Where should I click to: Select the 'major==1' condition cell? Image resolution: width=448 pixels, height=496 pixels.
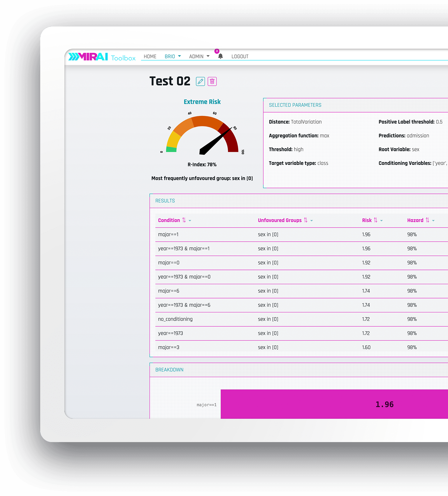tap(168, 234)
